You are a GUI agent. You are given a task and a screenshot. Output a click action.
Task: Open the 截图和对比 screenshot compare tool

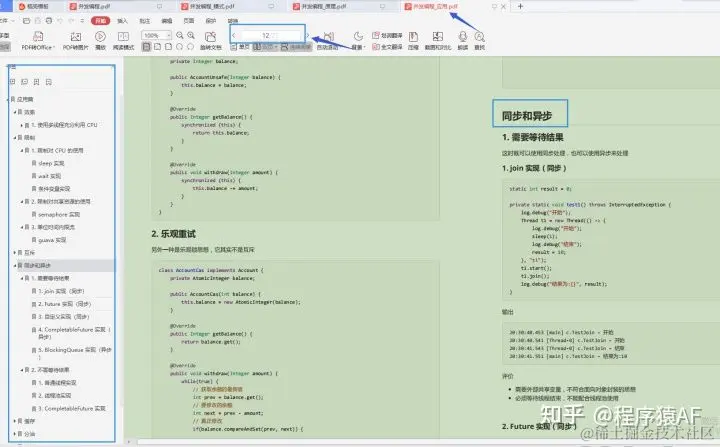[438, 40]
